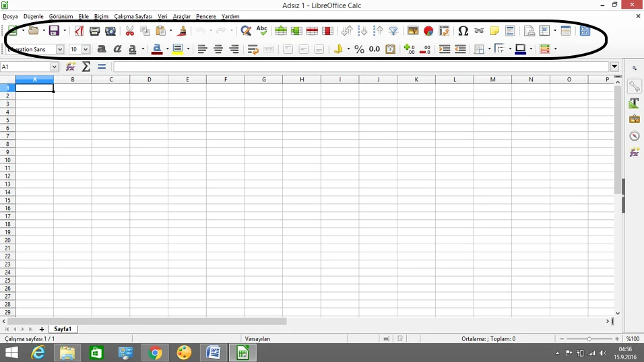Toggle center horizontally alignment
This screenshot has width=644, height=362.
coord(218,49)
